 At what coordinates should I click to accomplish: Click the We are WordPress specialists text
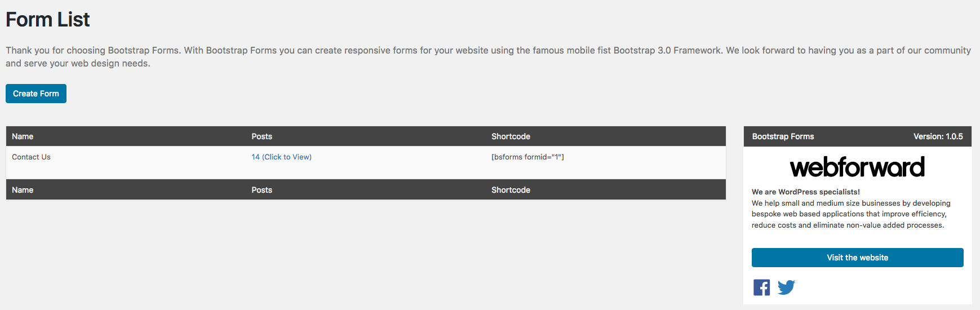[x=805, y=192]
